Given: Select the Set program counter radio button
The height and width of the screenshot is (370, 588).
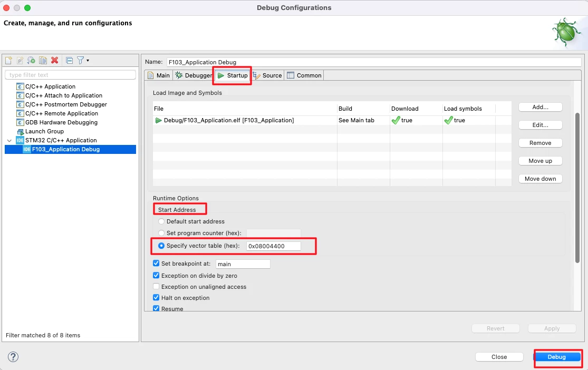Looking at the screenshot, I should (161, 232).
